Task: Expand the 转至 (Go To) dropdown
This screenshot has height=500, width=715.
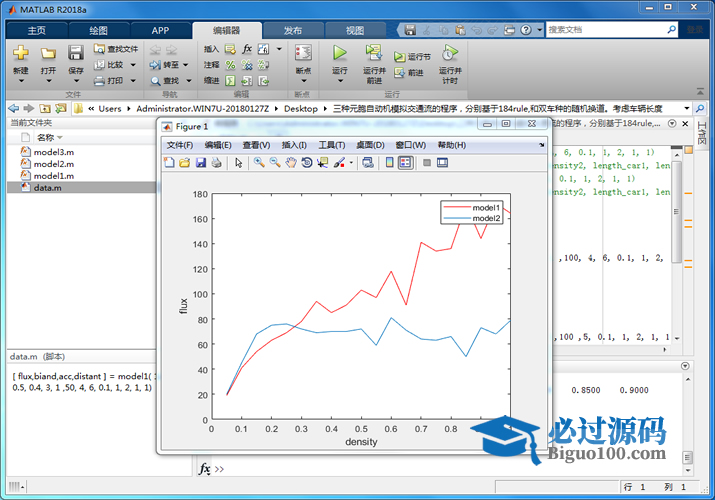Action: [186, 65]
